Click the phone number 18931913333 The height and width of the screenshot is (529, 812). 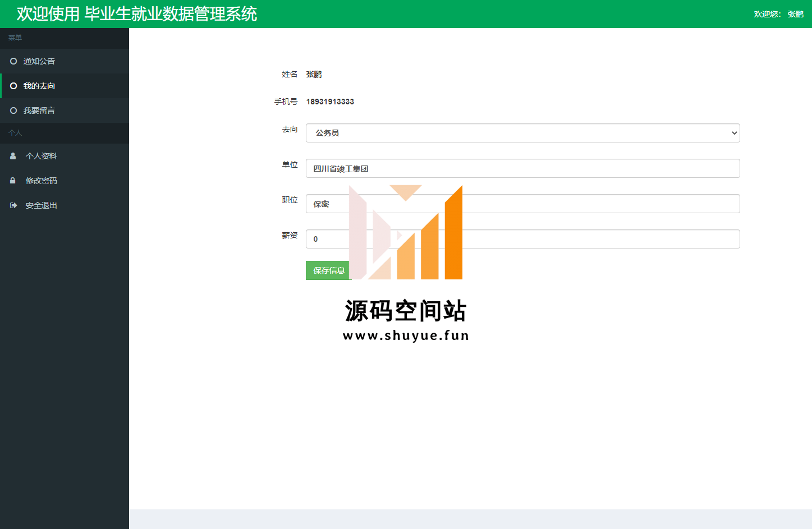(x=330, y=102)
